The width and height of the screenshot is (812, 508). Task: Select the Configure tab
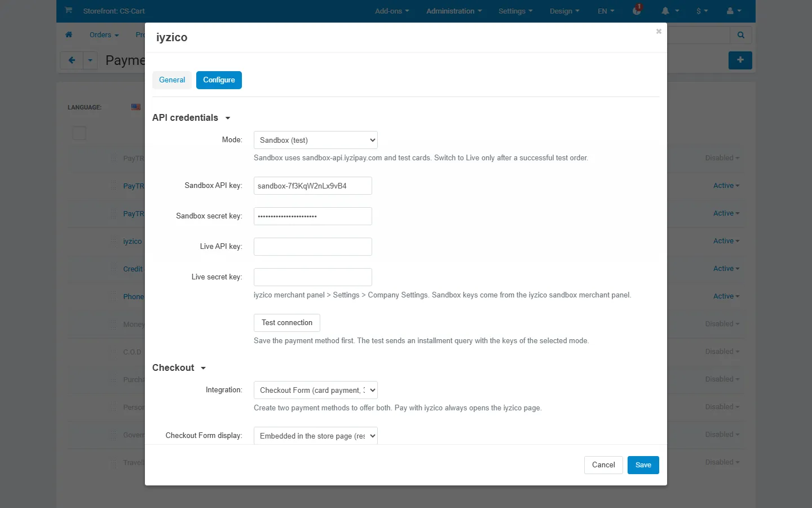point(219,80)
